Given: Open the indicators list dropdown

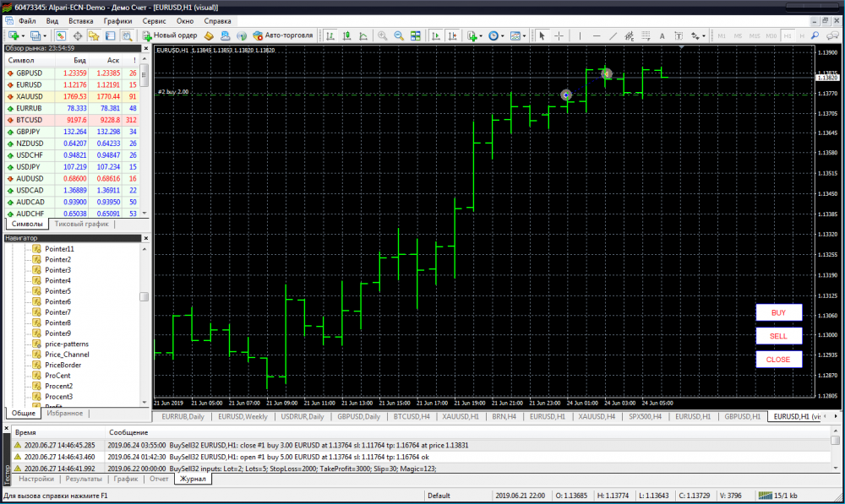Looking at the screenshot, I should point(474,35).
